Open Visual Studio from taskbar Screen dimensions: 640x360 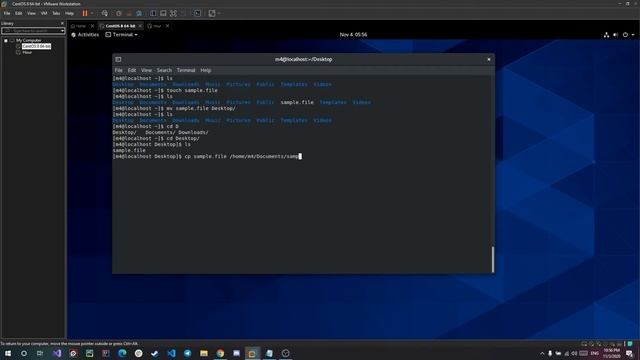click(x=57, y=353)
